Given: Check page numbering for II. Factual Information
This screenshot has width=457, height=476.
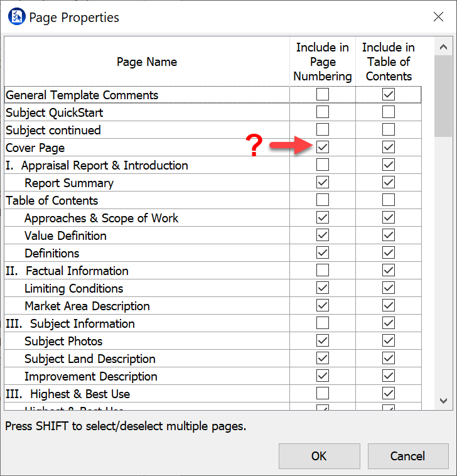Looking at the screenshot, I should (323, 271).
